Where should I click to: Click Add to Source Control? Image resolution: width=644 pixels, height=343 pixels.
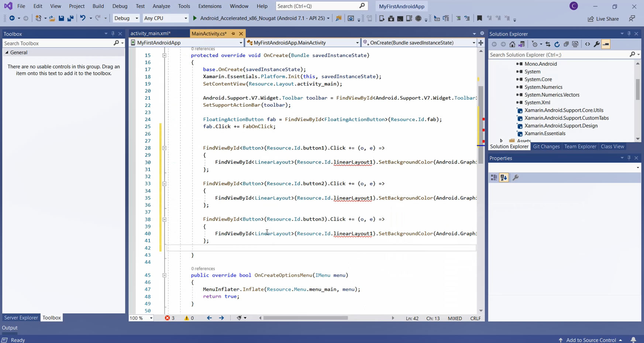tap(591, 340)
